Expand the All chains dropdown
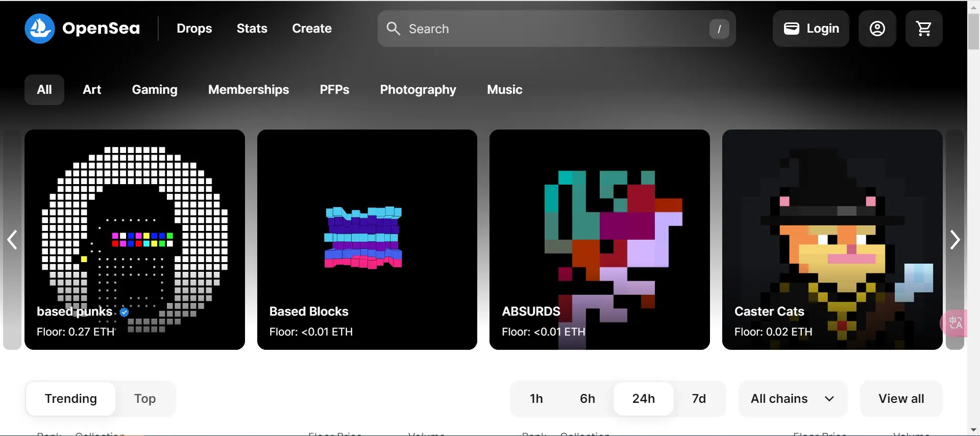Screen dimensions: 980x436 point(792,399)
